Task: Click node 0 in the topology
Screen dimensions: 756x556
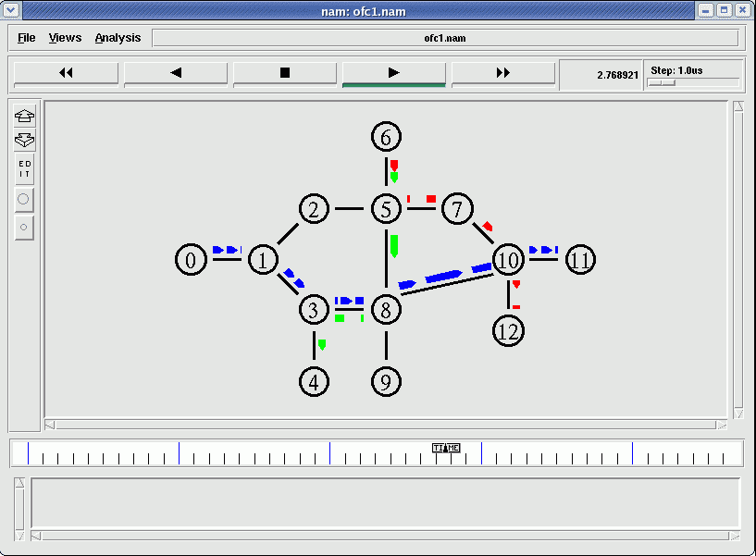Action: click(x=191, y=259)
